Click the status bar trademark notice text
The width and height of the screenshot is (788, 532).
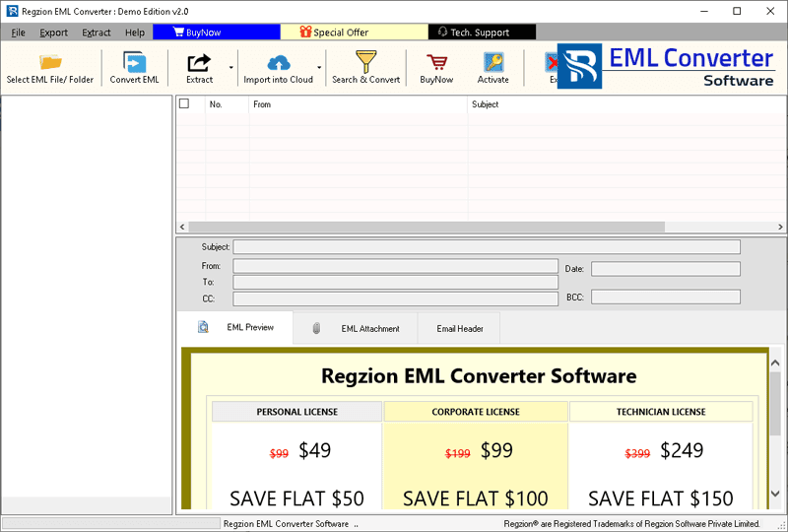(631, 524)
